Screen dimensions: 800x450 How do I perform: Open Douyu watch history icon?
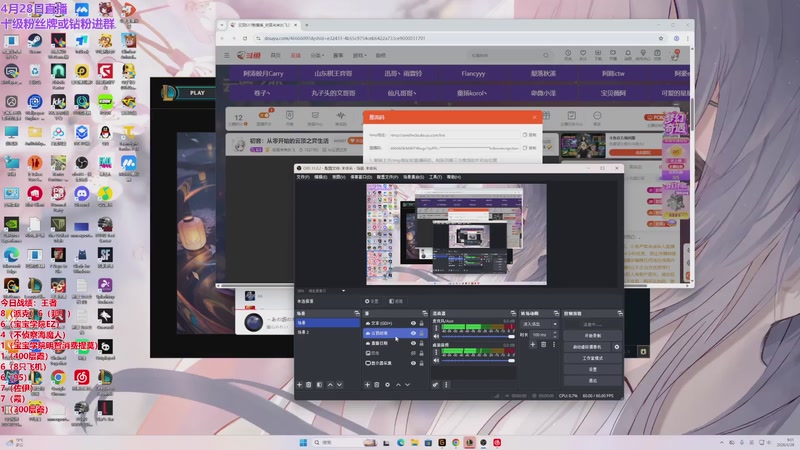568,53
